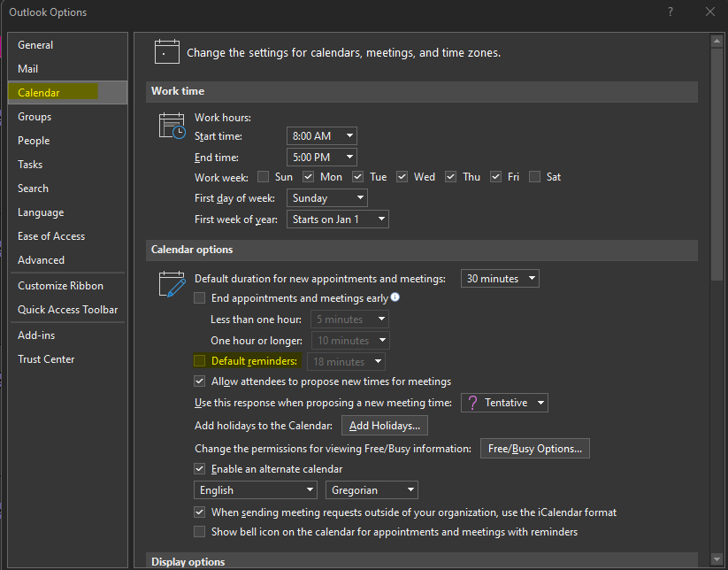Open Quick Access Toolbar settings

pos(68,310)
